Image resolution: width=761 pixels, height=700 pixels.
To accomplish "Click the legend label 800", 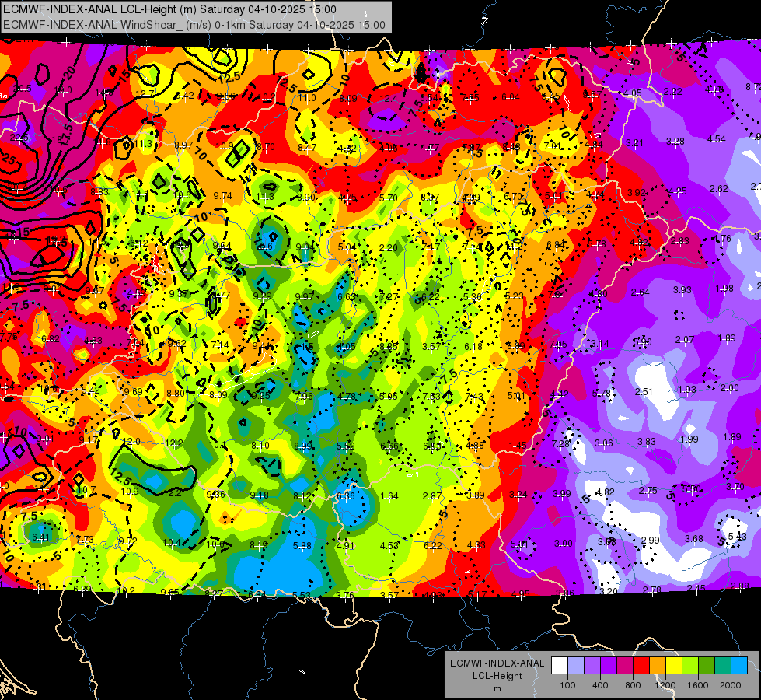I will point(633,685).
